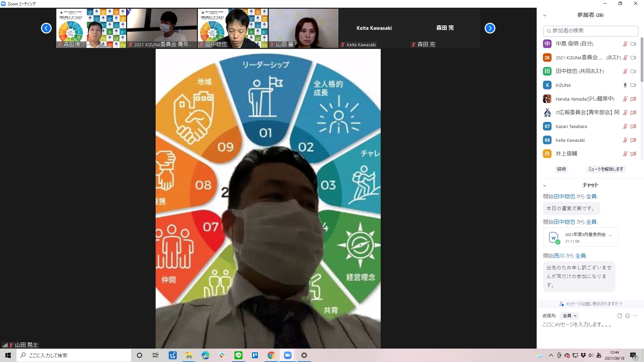Click sender name 西川 in chat
The width and height of the screenshot is (644, 362).
tap(559, 256)
